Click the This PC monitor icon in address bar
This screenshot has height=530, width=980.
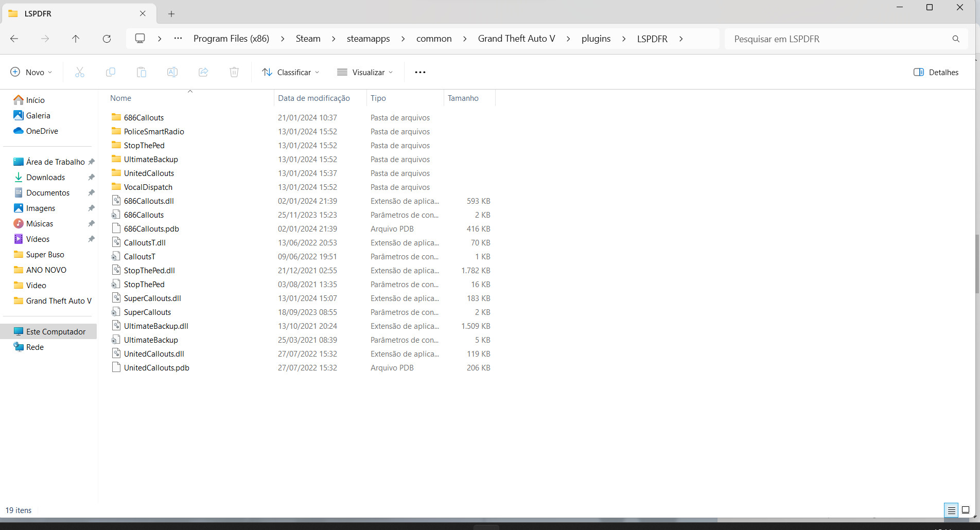[140, 39]
